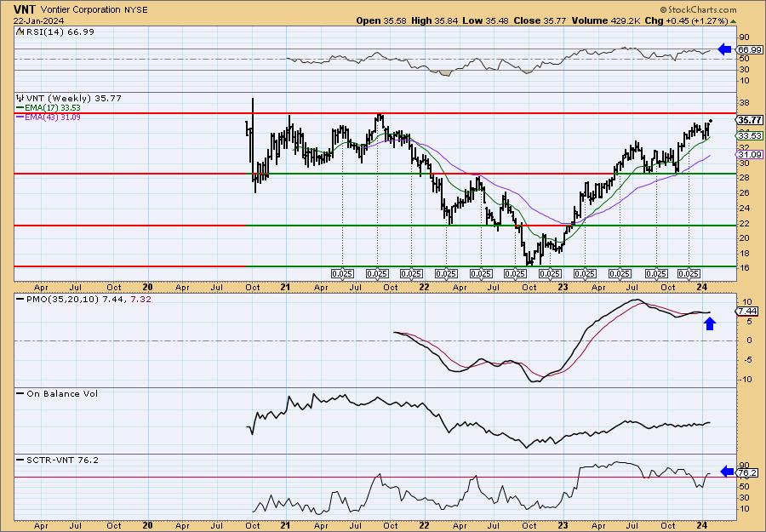This screenshot has height=532, width=766.
Task: Click the 16 price label on the y-axis
Action: 744,268
